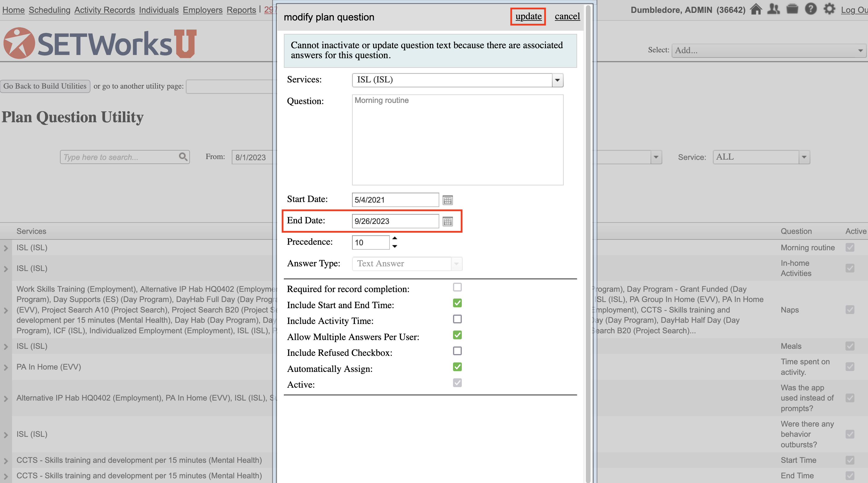Image resolution: width=868 pixels, height=483 pixels.
Task: Expand the behavior outbursts ISL row
Action: (6, 435)
